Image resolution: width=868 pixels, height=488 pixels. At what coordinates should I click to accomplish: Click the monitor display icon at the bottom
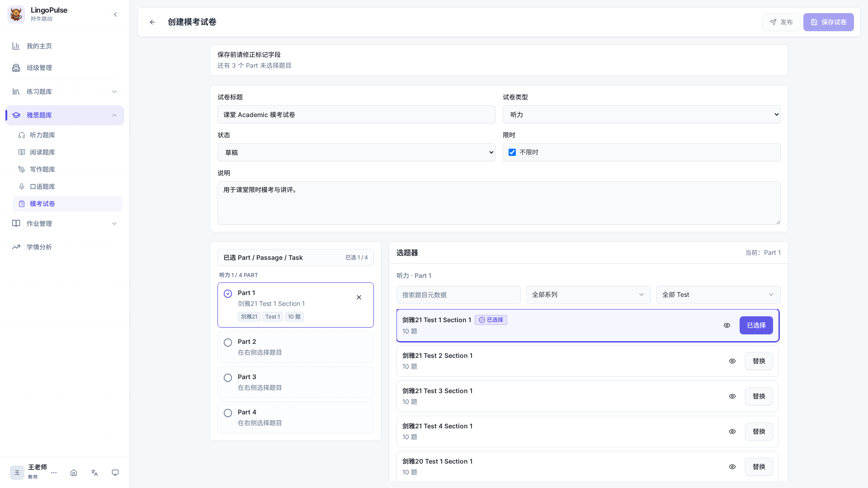(115, 473)
